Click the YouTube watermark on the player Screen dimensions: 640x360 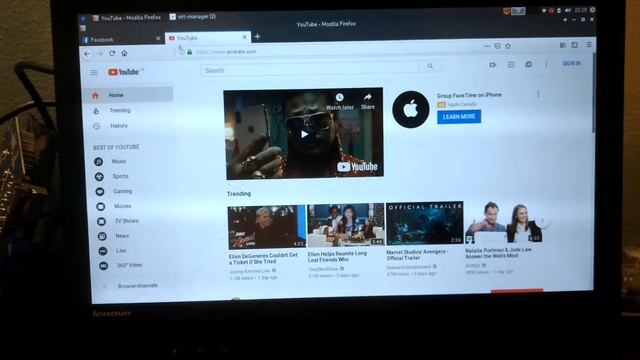(x=357, y=167)
